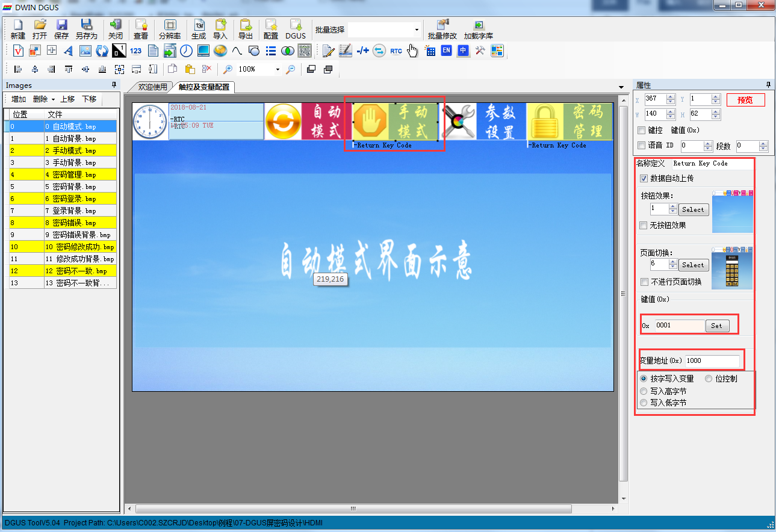This screenshot has height=532, width=776.
Task: Select the hand touch button tool
Action: click(412, 51)
